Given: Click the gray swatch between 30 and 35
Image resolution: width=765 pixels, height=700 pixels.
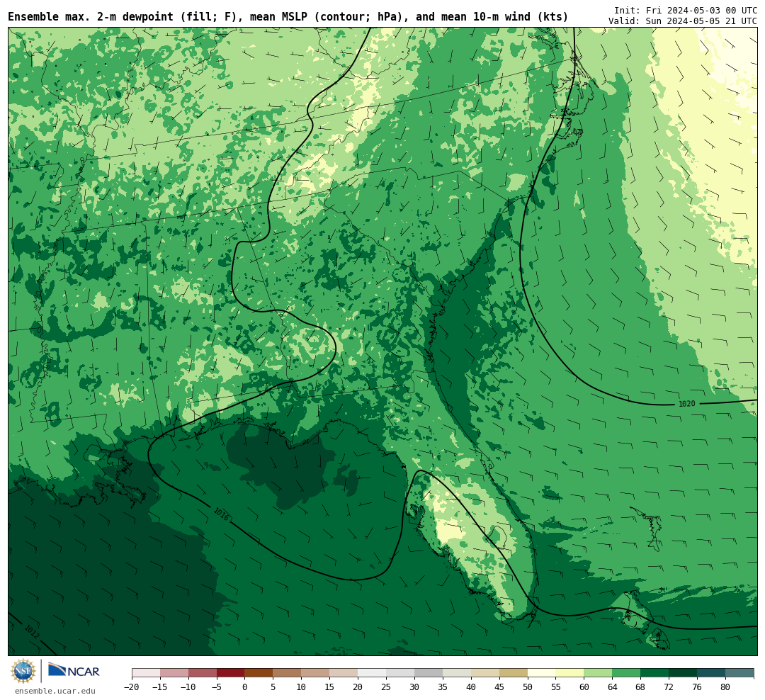Looking at the screenshot, I should click(x=429, y=673).
